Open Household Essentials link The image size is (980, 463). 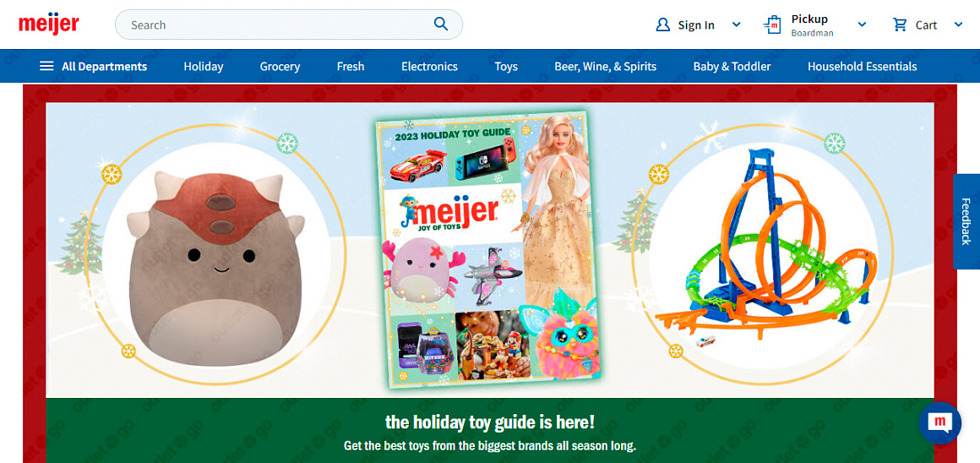[863, 66]
